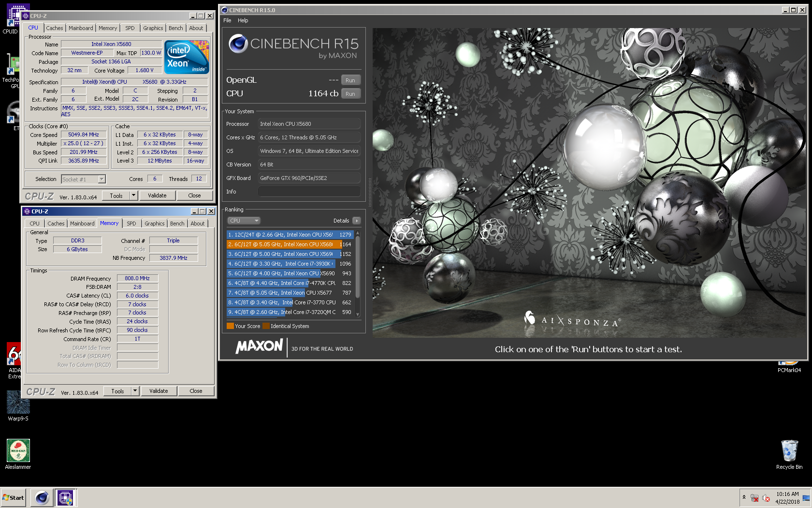Open About tab in upper CPU-Z
The width and height of the screenshot is (812, 508).
coord(196,28)
